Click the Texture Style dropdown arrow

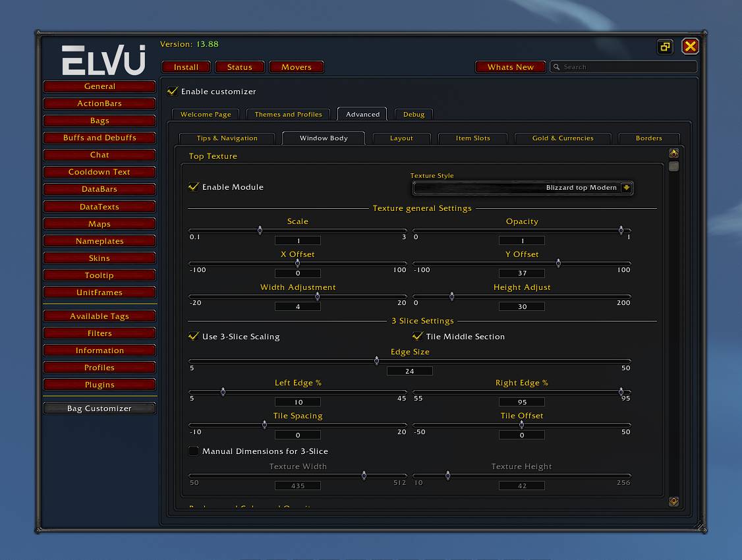click(626, 188)
